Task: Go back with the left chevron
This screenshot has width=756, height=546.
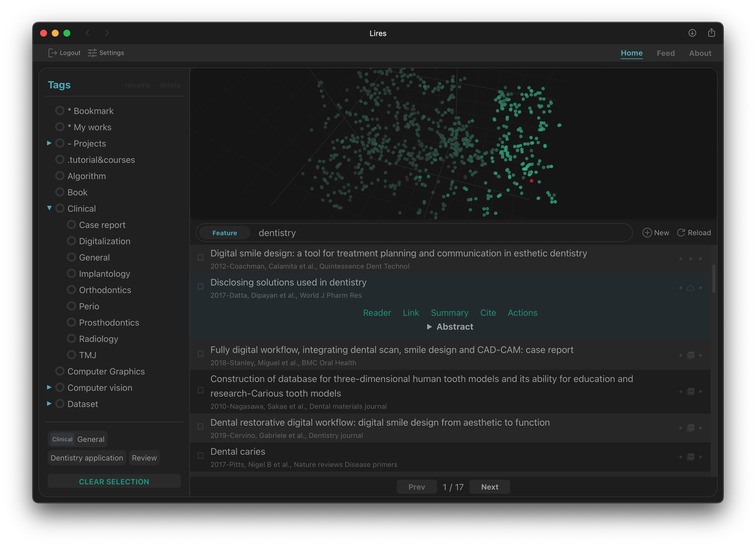Action: click(x=88, y=33)
